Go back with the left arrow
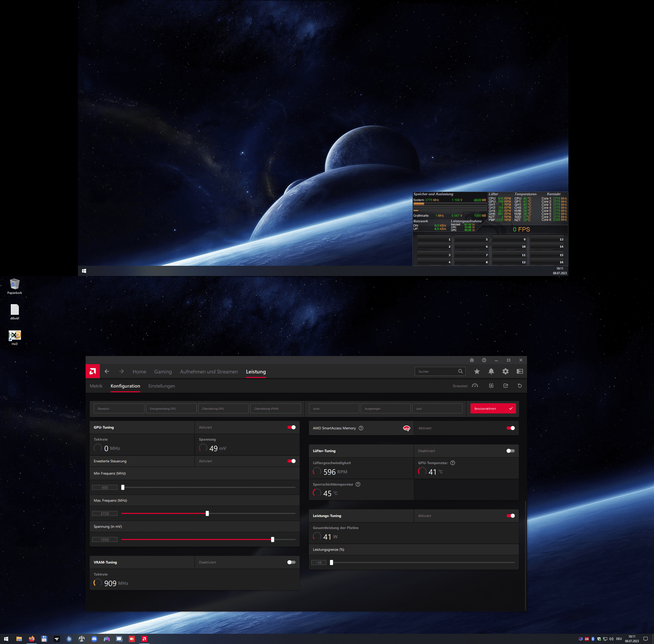The image size is (654, 644). tap(107, 371)
